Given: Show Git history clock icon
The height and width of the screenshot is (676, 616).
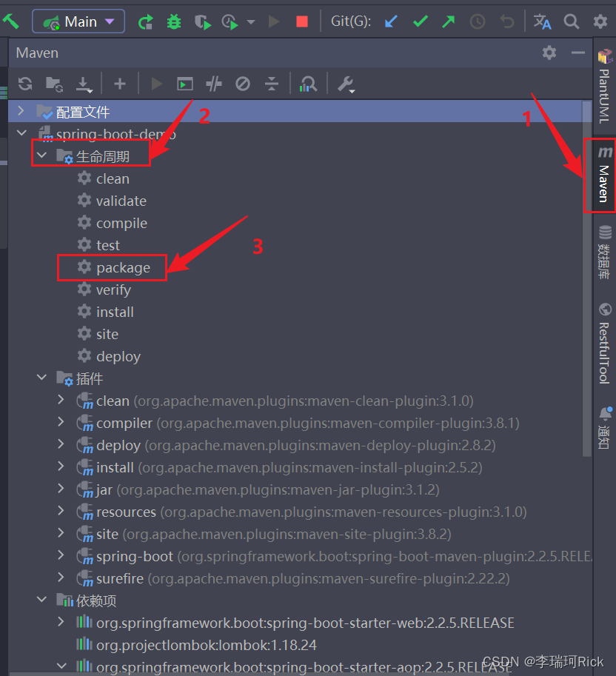Looking at the screenshot, I should (x=478, y=21).
